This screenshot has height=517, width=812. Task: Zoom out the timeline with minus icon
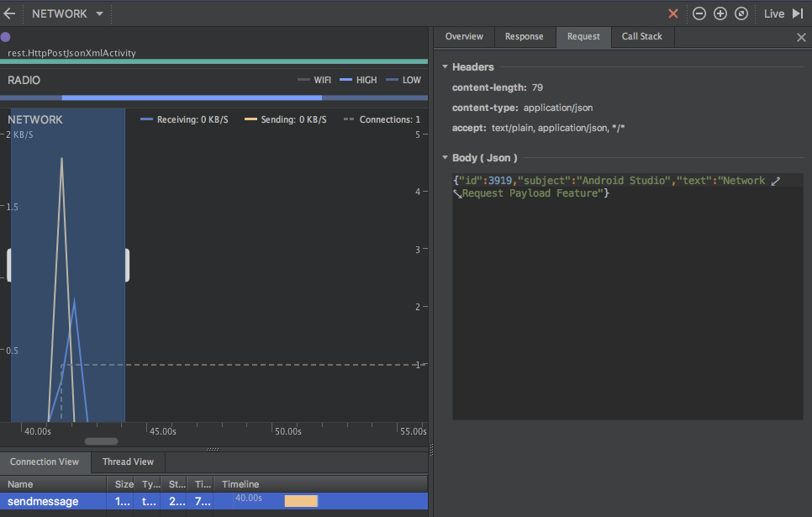[699, 13]
